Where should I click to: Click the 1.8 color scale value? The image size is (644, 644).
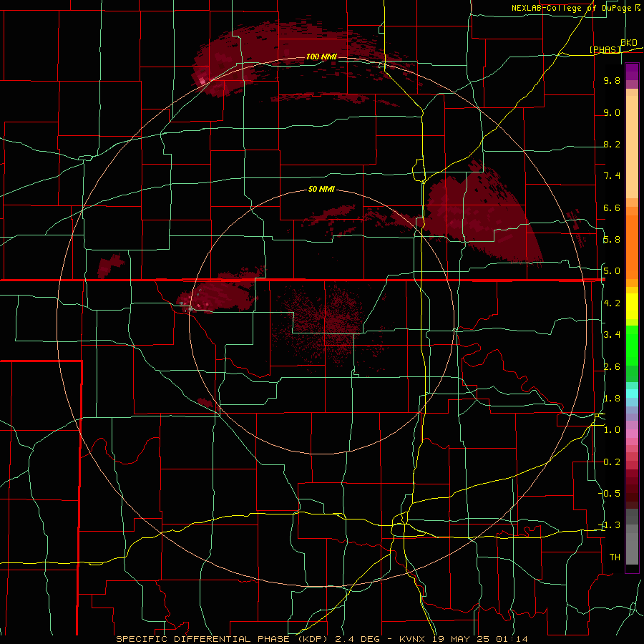612,399
